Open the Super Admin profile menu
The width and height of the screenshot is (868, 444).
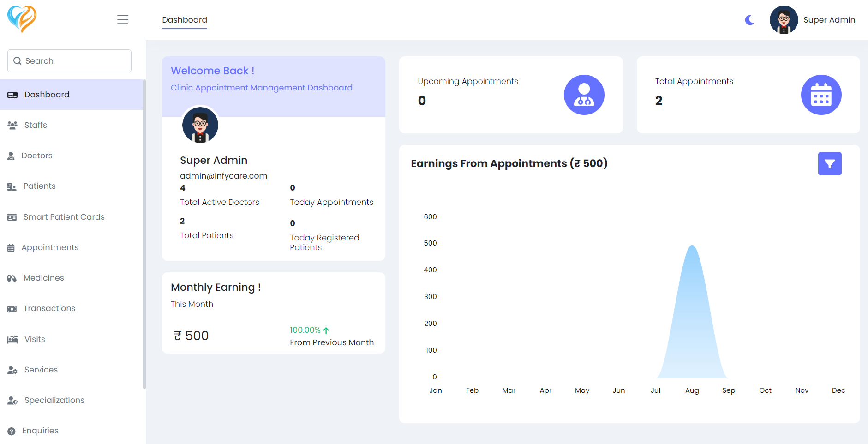(813, 20)
